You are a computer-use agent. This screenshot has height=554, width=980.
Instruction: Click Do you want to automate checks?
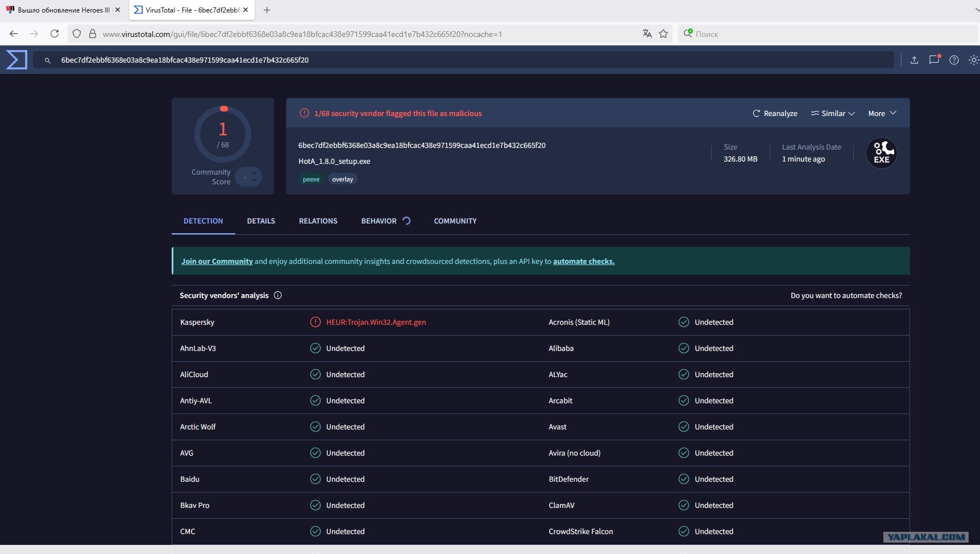coord(846,295)
